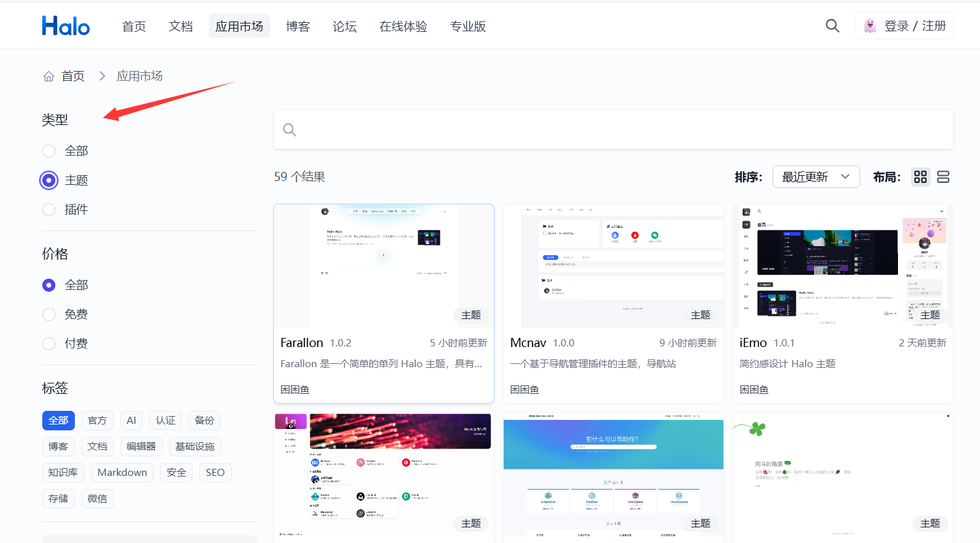Filter by the 安全 tag
Screen dimensions: 980x543
click(x=176, y=473)
